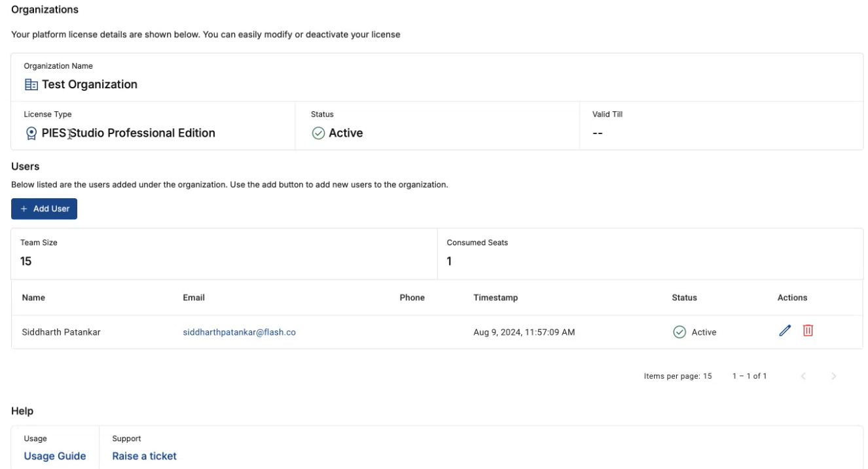Click the License Type label

tap(48, 114)
